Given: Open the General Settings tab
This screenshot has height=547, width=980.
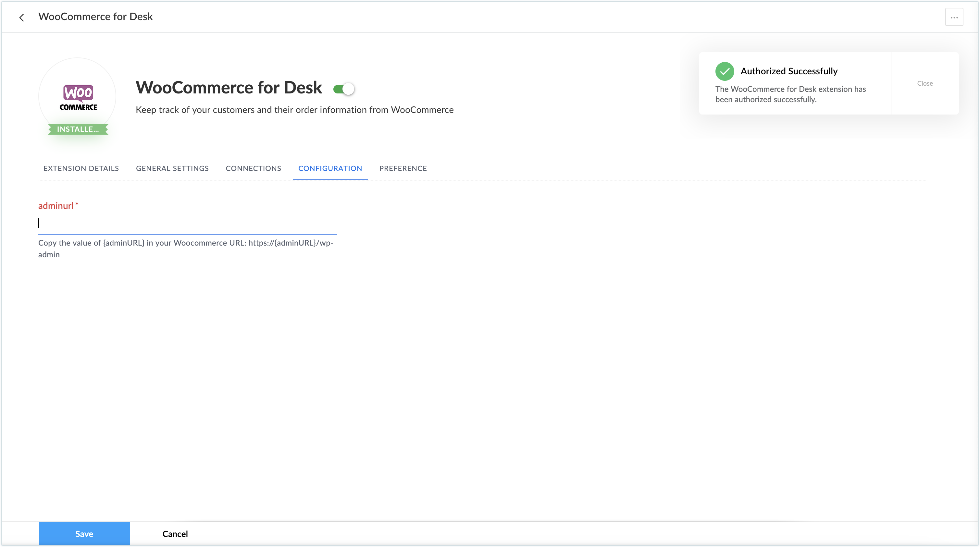Looking at the screenshot, I should point(172,168).
